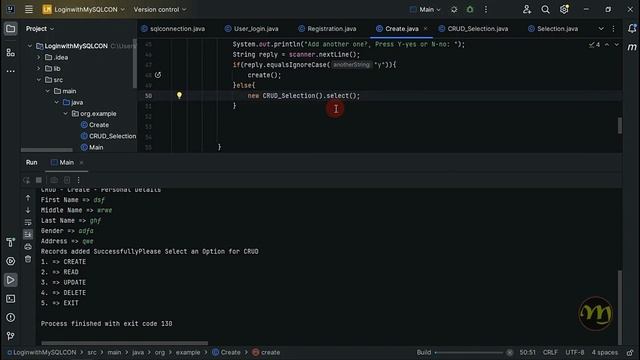Open the Terminal tool window
Screen dimensions: 640x360
[x=11, y=299]
